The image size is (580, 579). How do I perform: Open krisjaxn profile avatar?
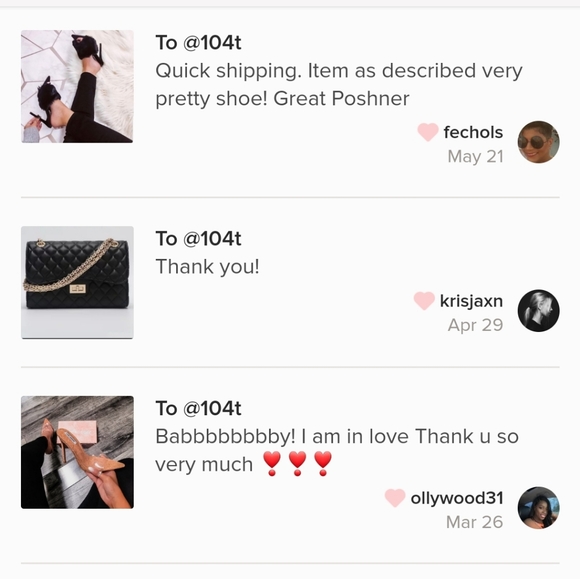point(538,310)
